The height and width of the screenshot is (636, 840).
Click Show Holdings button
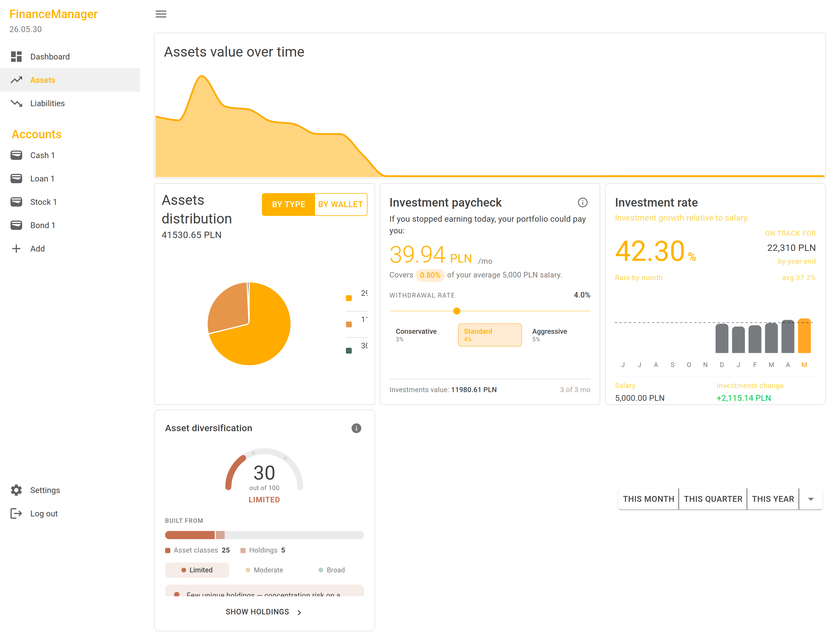[x=264, y=612]
